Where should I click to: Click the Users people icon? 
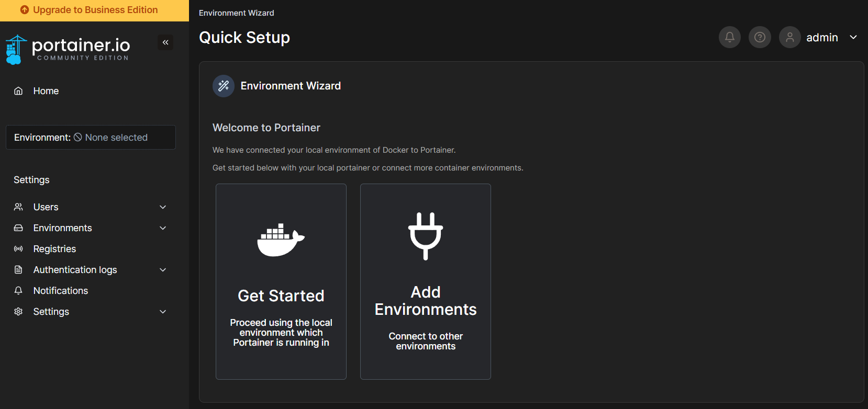tap(18, 207)
